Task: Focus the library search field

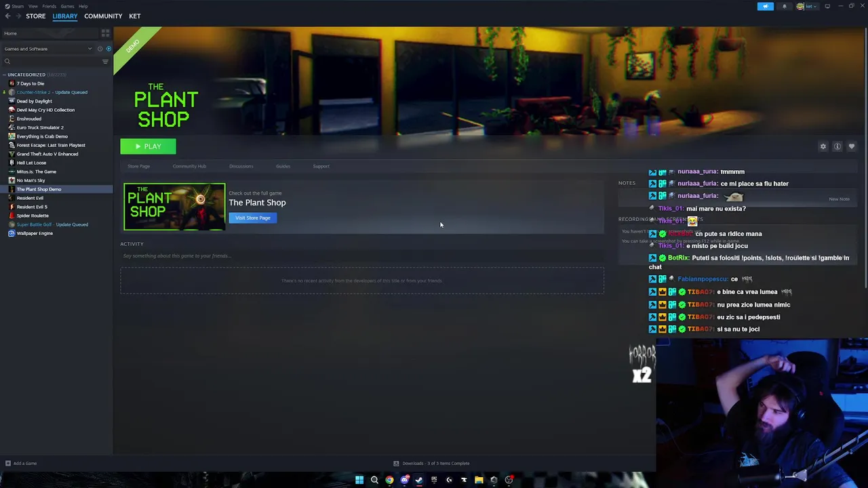Action: [x=51, y=62]
